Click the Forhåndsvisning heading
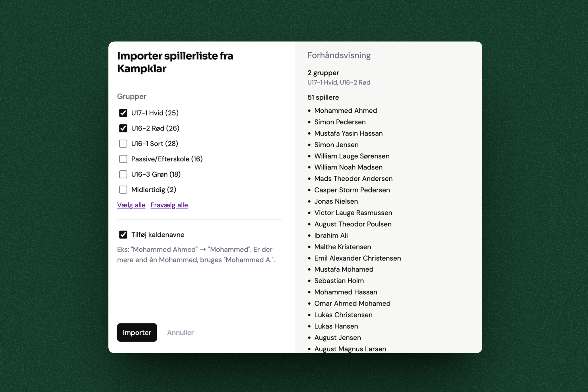Viewport: 588px width, 392px height. coord(339,55)
